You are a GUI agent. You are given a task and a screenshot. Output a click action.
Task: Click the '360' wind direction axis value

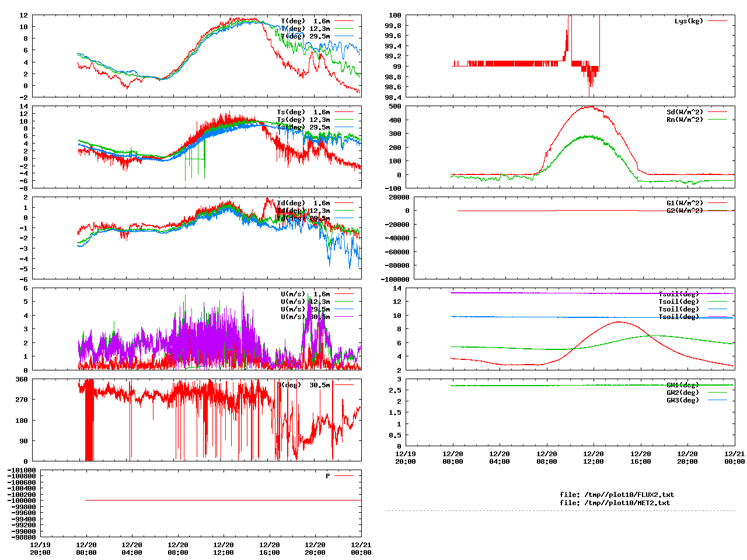22,379
